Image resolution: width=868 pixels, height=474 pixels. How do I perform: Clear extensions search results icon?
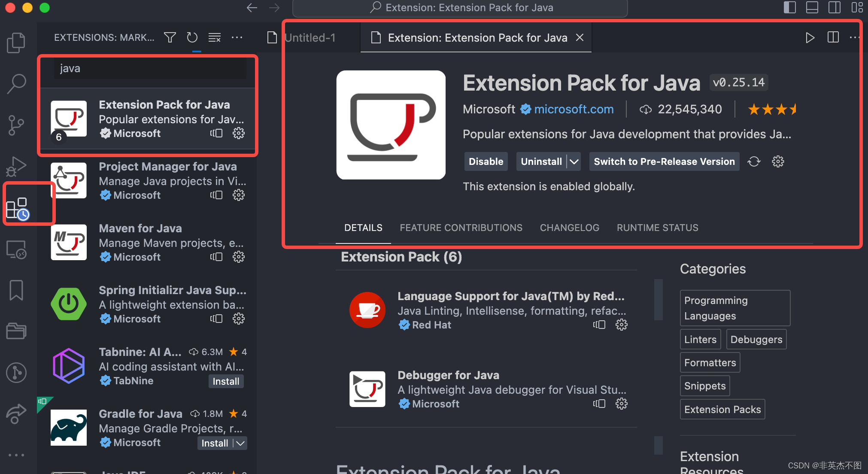tap(214, 38)
